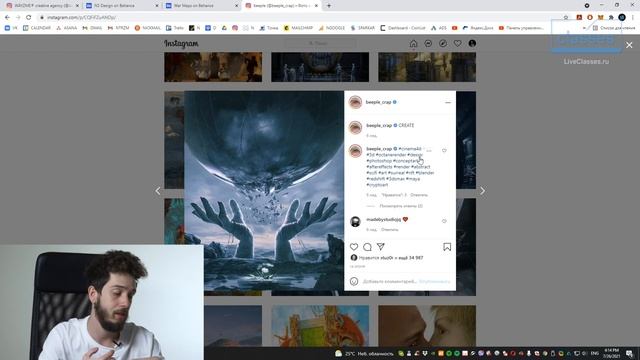The width and height of the screenshot is (640, 360).
Task: Click the #octanerender hashtag
Action: click(391, 155)
